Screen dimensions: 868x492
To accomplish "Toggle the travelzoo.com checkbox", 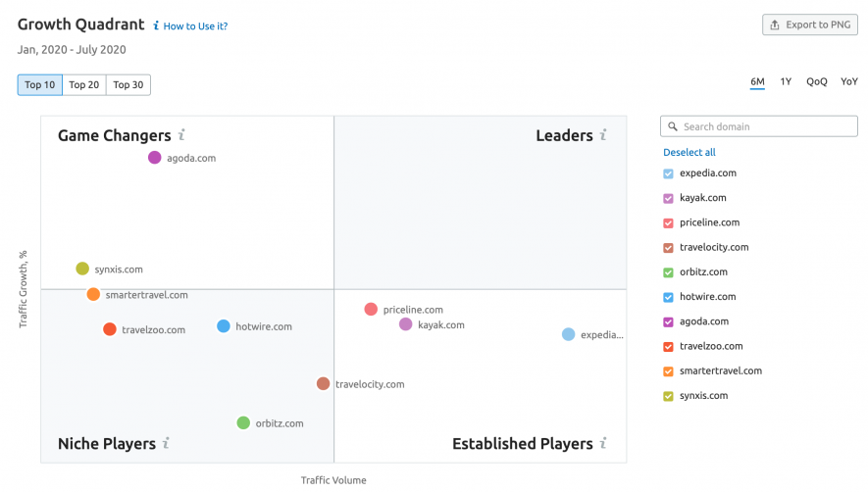I will [668, 347].
